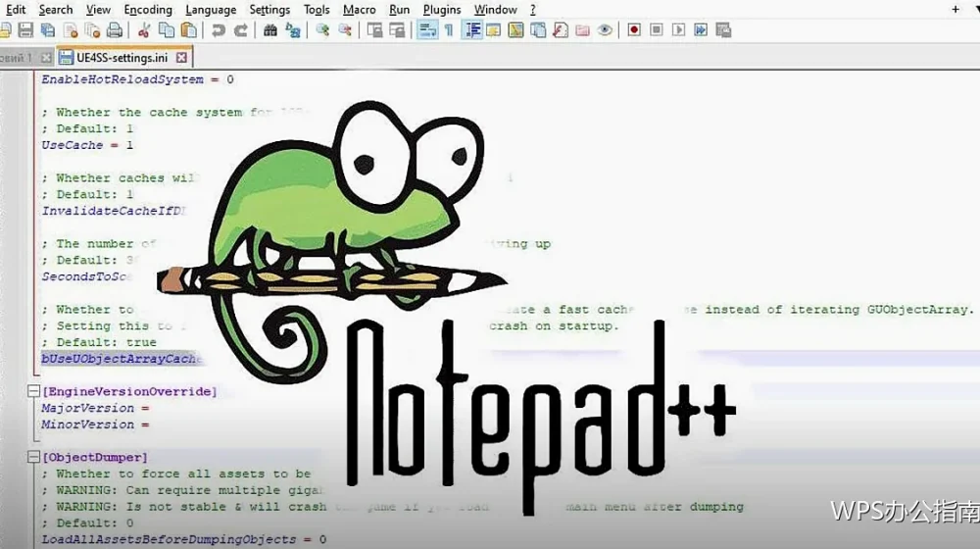Open Find with the binoculars icon

[x=270, y=30]
